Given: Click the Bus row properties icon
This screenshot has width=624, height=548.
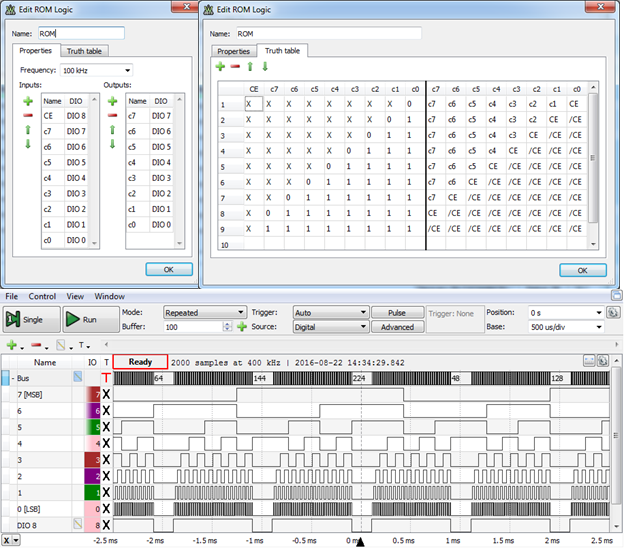Looking at the screenshot, I should [x=78, y=376].
